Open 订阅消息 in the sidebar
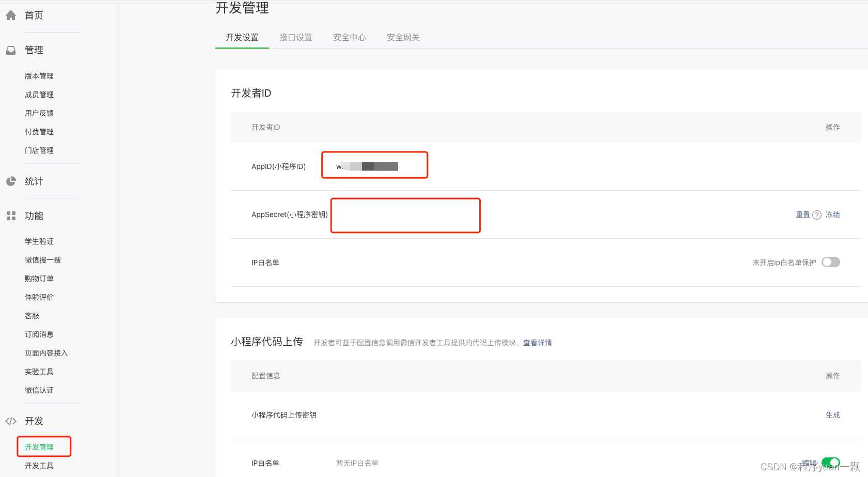 click(x=39, y=334)
